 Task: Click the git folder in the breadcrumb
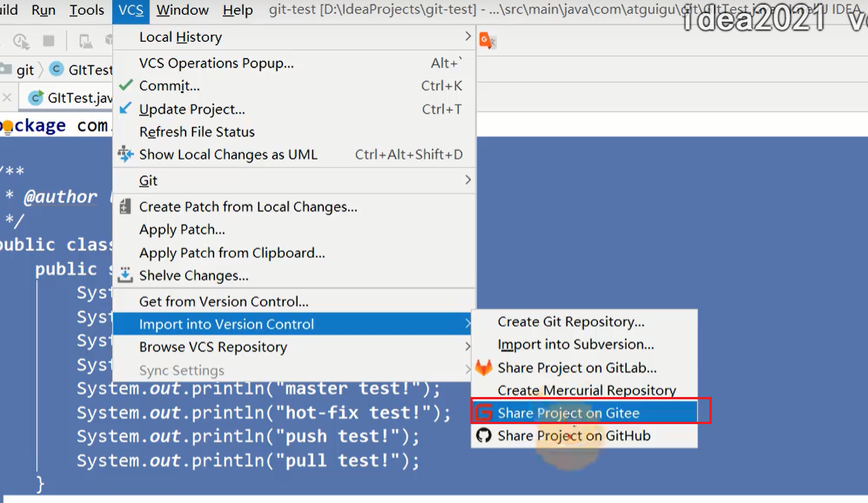(x=19, y=70)
